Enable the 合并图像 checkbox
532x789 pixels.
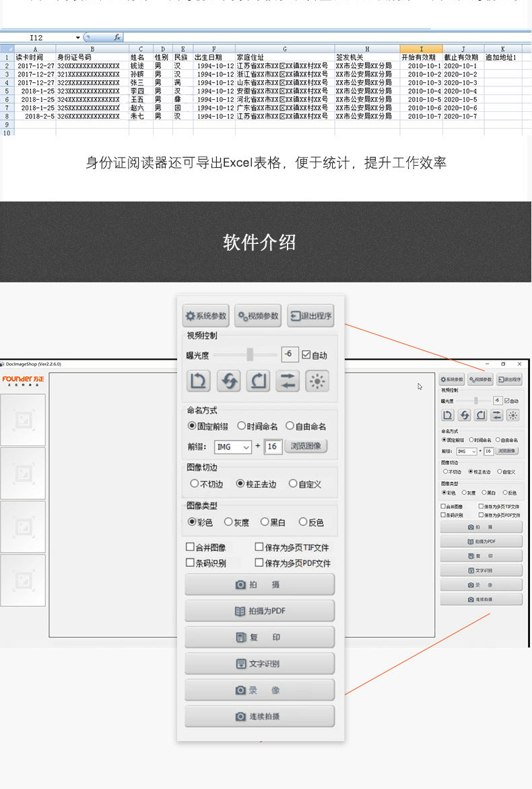tap(190, 547)
